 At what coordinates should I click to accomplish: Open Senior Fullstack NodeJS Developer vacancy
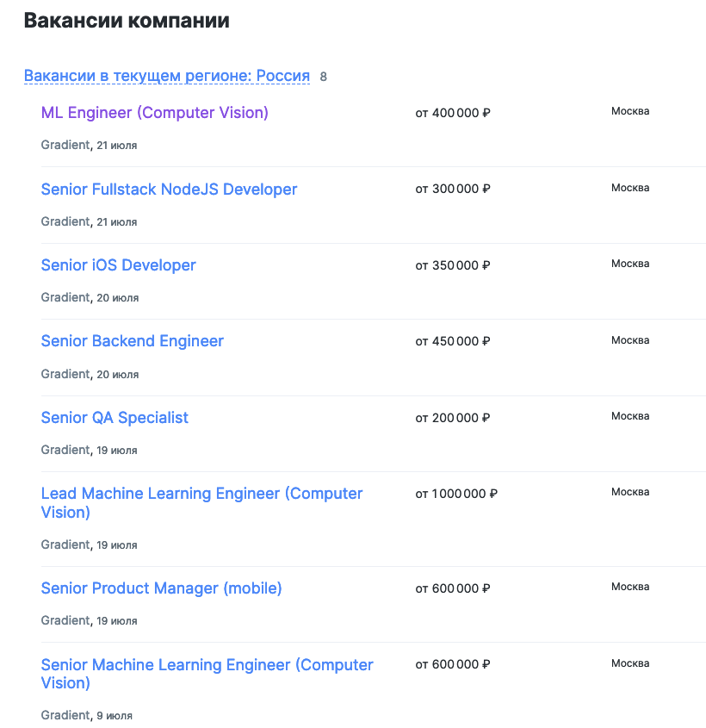tap(169, 190)
